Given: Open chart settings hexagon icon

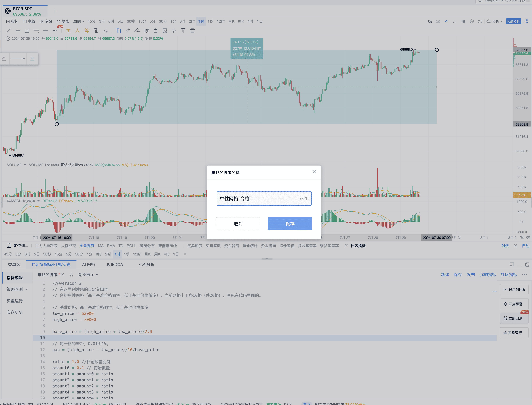Looking at the screenshot, I should (x=472, y=21).
